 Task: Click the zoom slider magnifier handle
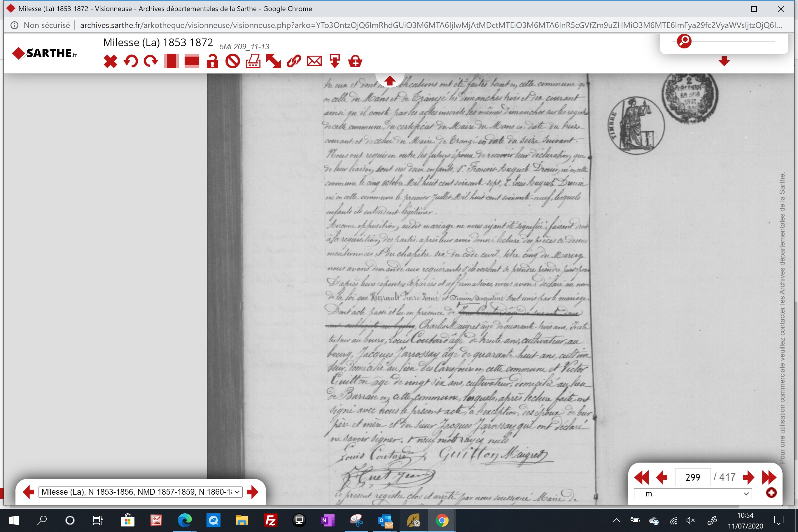(684, 41)
